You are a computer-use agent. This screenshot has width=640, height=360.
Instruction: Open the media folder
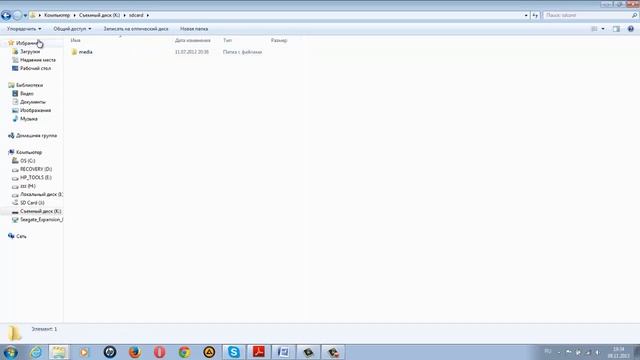(85, 52)
